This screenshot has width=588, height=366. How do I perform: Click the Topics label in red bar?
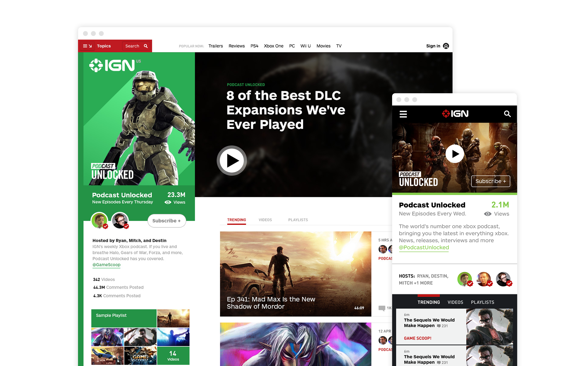[x=104, y=46]
